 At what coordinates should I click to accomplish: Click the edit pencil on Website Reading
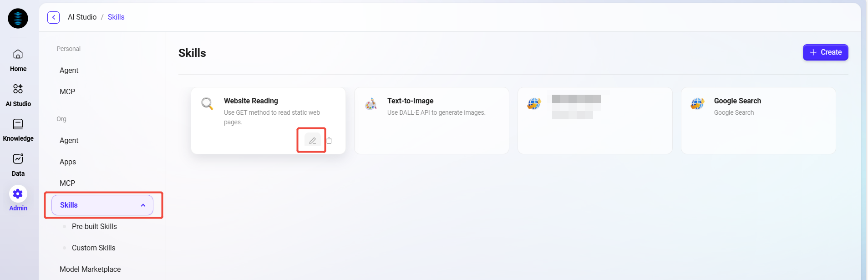click(312, 141)
